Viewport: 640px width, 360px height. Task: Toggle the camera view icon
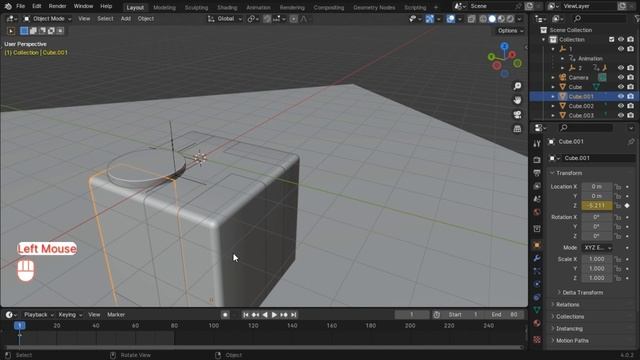(x=518, y=114)
